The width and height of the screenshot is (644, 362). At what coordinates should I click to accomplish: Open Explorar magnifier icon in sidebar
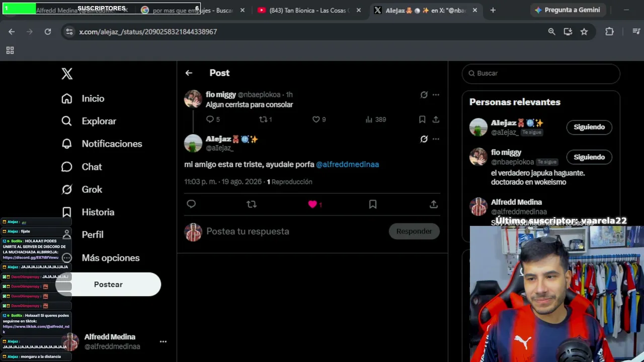67,121
